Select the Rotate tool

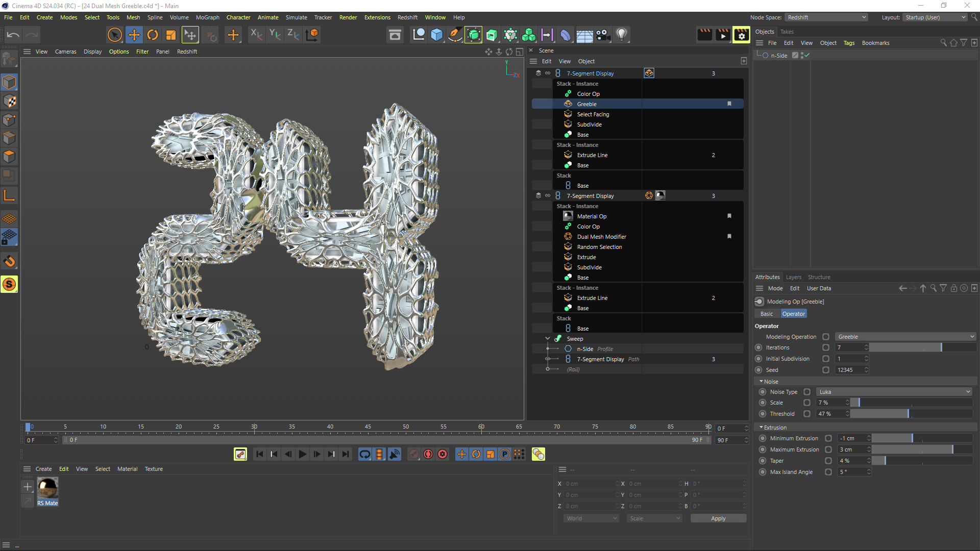[x=152, y=35]
